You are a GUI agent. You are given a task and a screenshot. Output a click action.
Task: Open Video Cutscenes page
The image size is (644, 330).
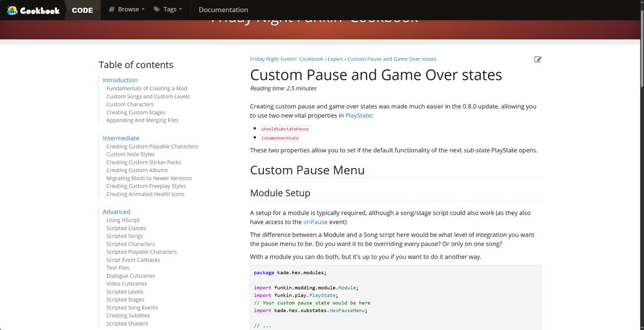pyautogui.click(x=127, y=284)
